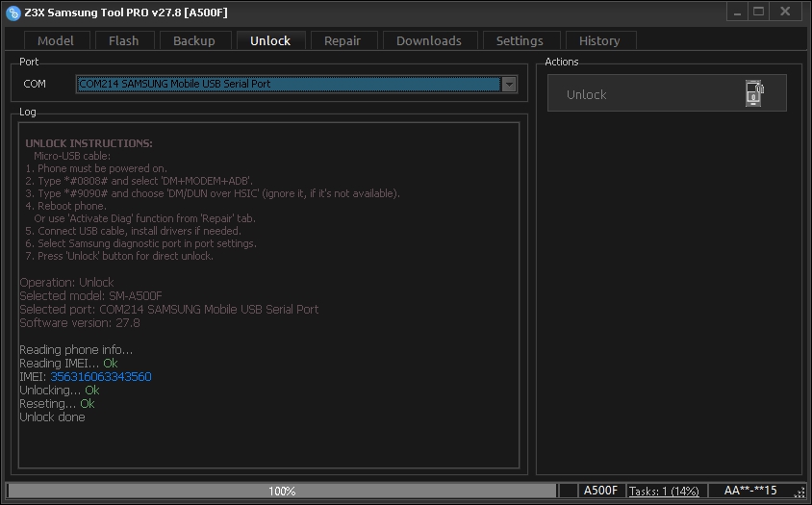This screenshot has width=812, height=505.
Task: Minimize the Z3X Samsung Tool window
Action: (x=737, y=12)
